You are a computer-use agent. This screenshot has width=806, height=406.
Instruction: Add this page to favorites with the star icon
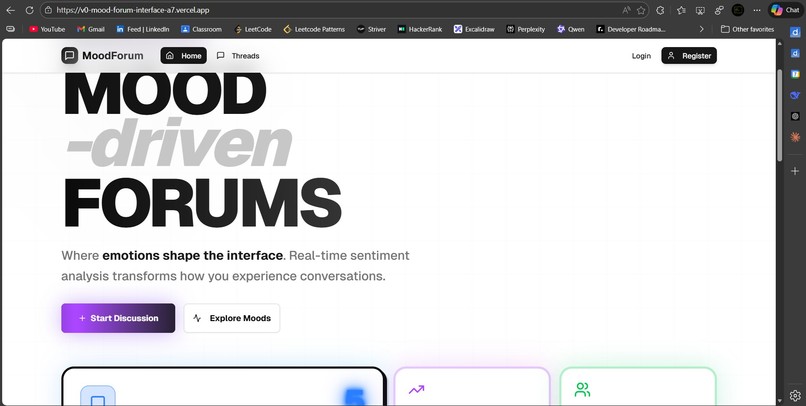coord(641,10)
